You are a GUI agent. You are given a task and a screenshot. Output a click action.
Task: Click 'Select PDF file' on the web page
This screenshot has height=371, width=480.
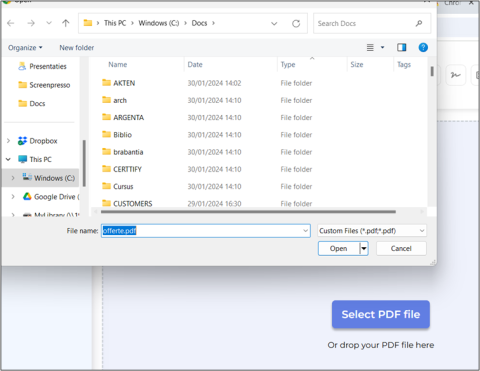(x=381, y=314)
